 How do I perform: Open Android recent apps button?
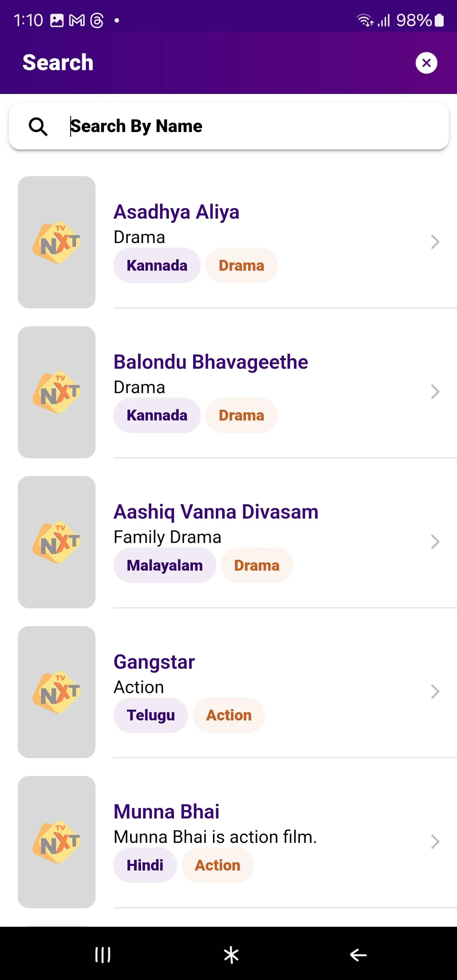click(x=102, y=954)
